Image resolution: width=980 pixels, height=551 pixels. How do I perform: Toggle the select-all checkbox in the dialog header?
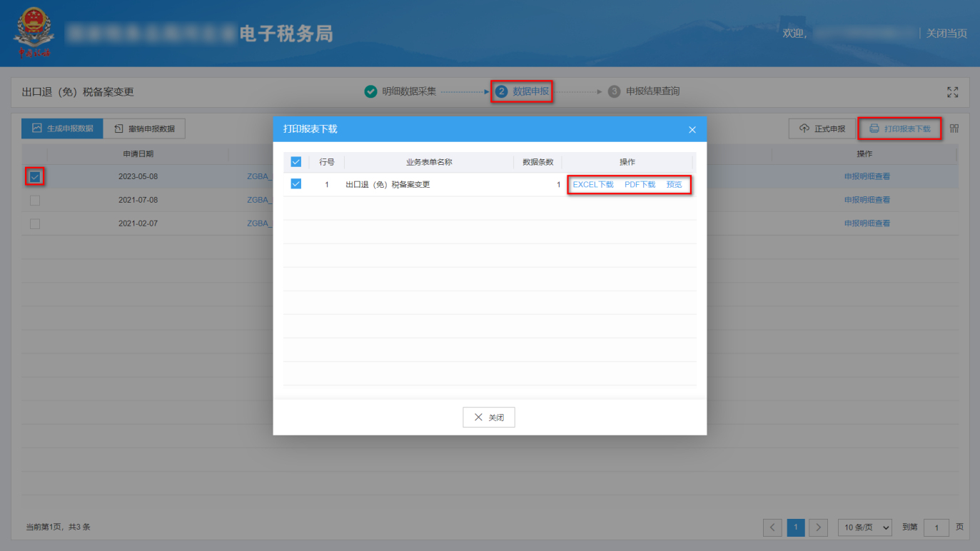pyautogui.click(x=295, y=161)
